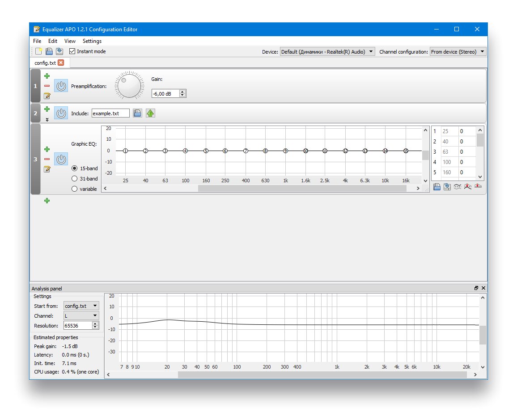The image size is (517, 420).
Task: Click the reset response icon under band table
Action: click(478, 186)
